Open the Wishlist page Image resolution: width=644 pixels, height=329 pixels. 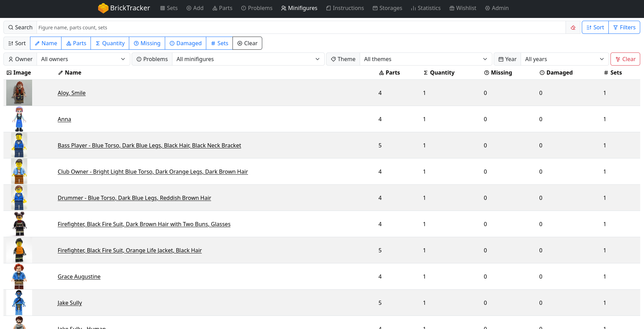tap(463, 8)
